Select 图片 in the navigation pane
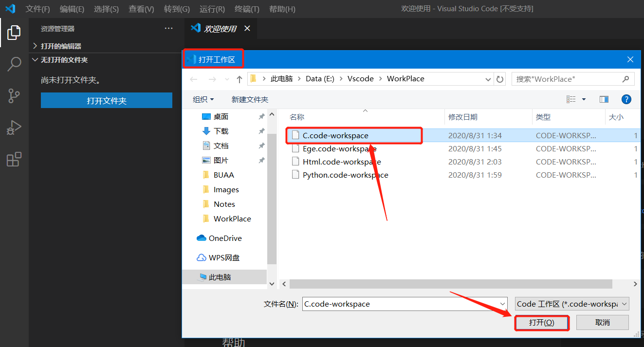 point(221,160)
